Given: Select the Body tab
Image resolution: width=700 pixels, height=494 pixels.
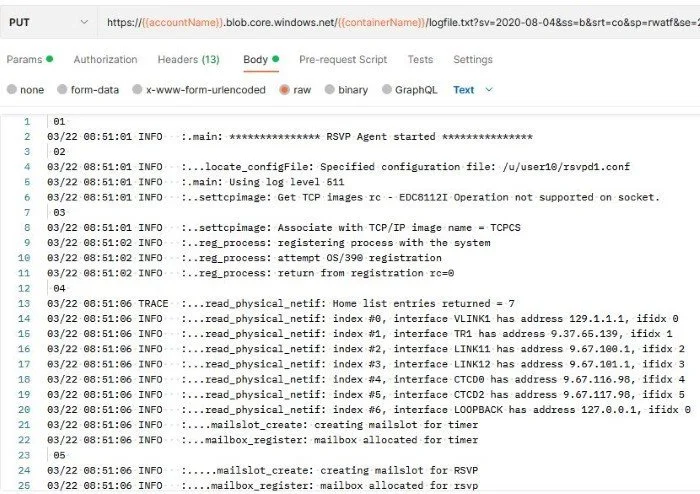Looking at the screenshot, I should click(256, 60).
